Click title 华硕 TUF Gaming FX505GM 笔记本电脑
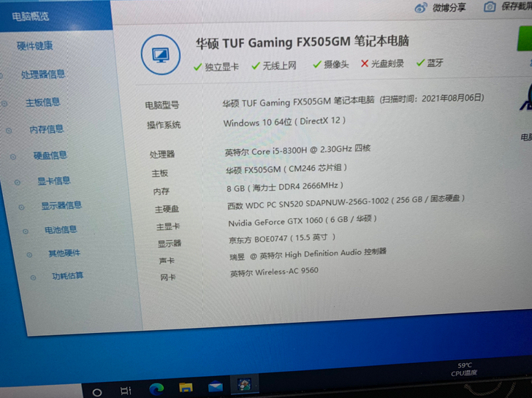The image size is (532, 398). pos(303,42)
